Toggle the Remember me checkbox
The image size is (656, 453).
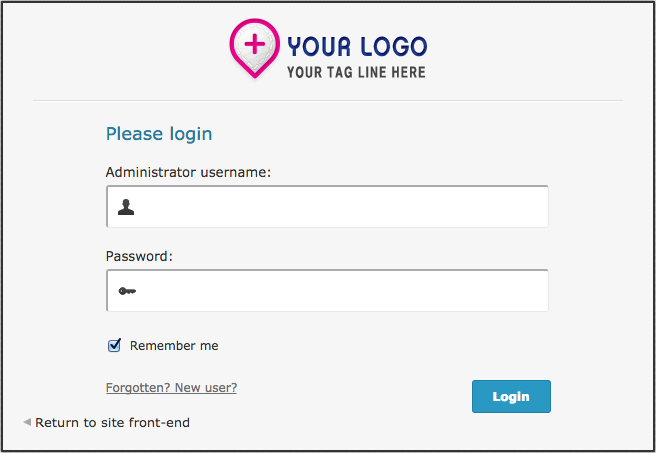114,346
